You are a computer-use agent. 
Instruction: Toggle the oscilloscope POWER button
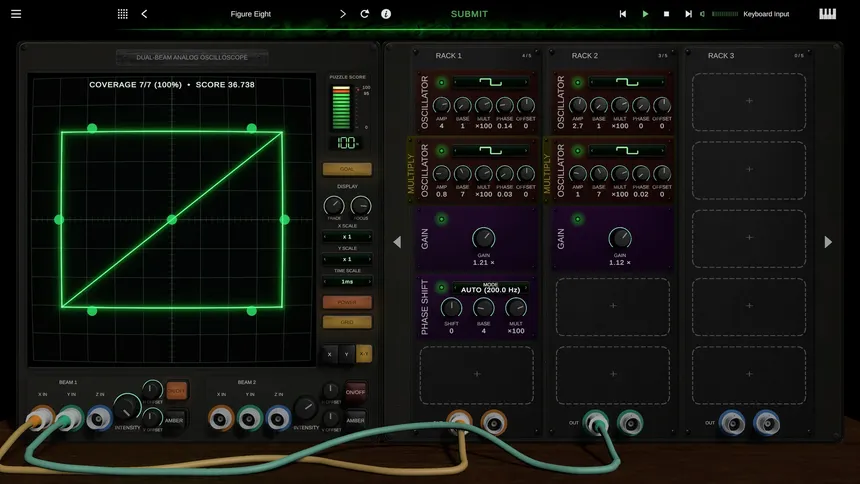click(347, 302)
